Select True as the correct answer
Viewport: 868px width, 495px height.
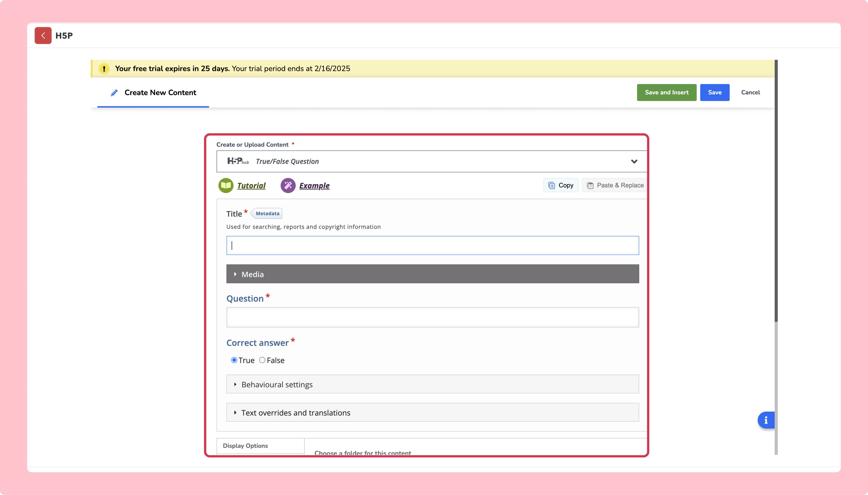pos(234,360)
